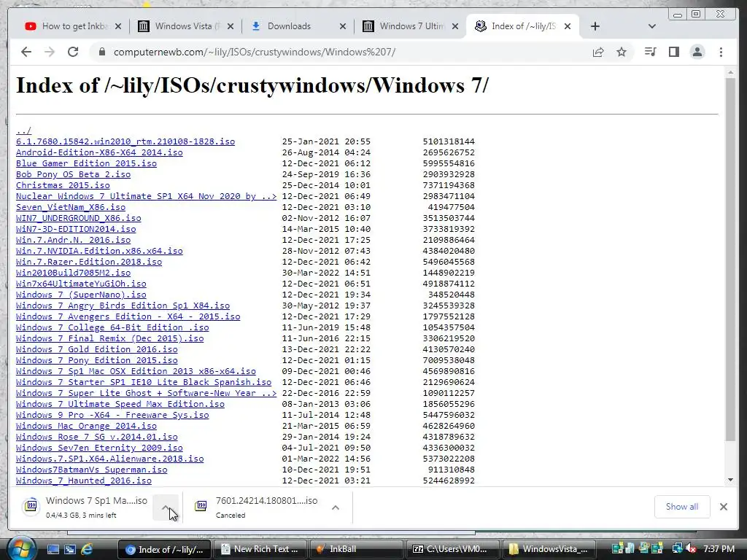Viewport: 747px width, 560px height.
Task: Open a new browser tab
Action: click(595, 26)
